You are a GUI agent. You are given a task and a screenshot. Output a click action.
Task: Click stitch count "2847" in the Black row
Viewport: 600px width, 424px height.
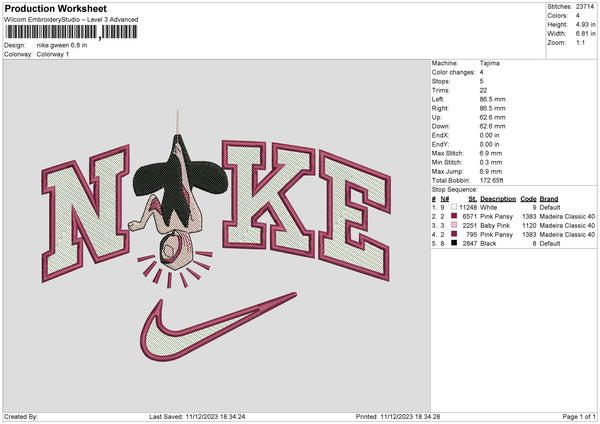coord(470,243)
